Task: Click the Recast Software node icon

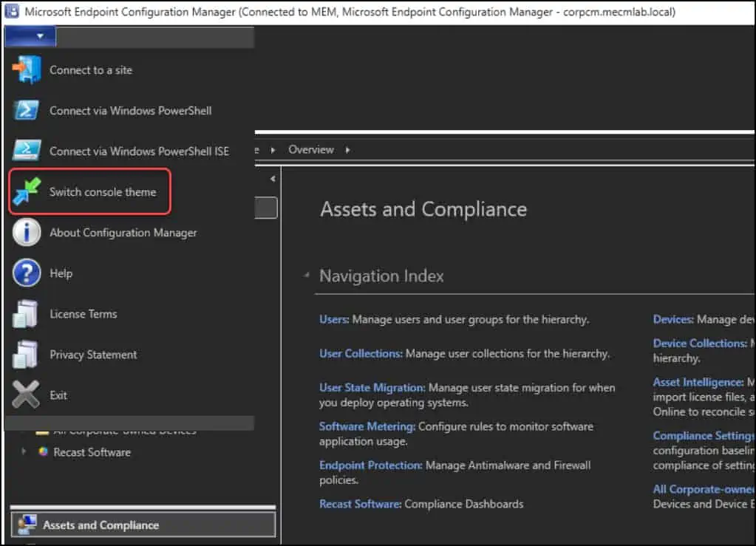Action: point(44,451)
